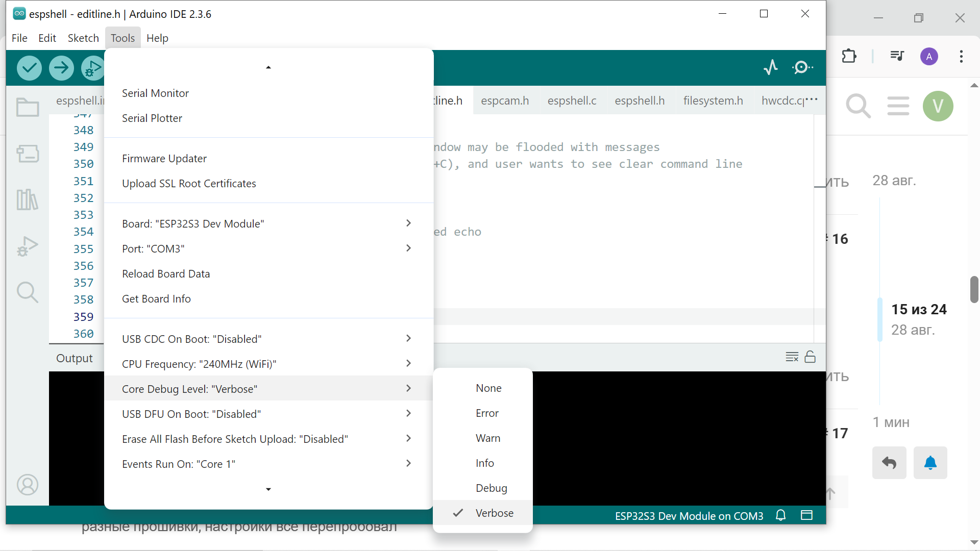Click the forum reply arrow button

(889, 463)
